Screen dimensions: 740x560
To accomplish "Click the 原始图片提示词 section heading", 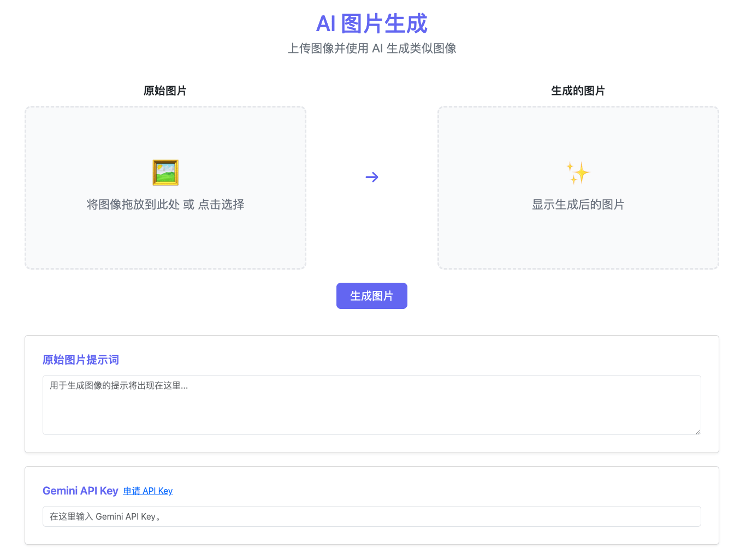I will (x=81, y=360).
